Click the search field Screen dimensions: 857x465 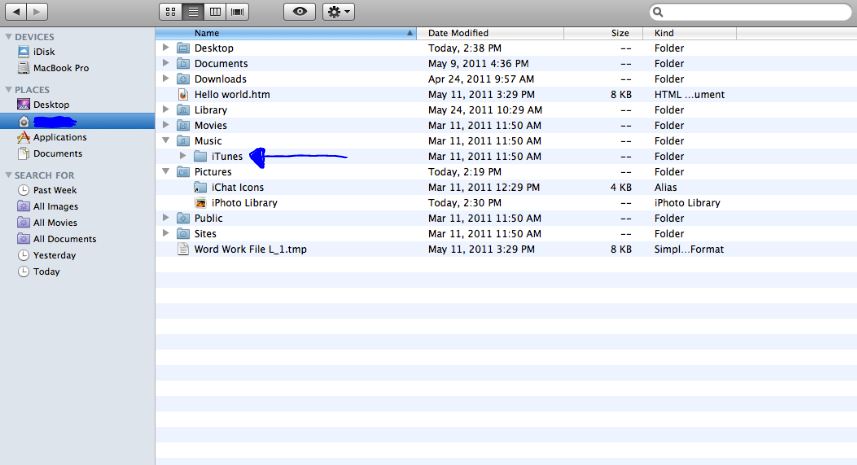pos(750,12)
